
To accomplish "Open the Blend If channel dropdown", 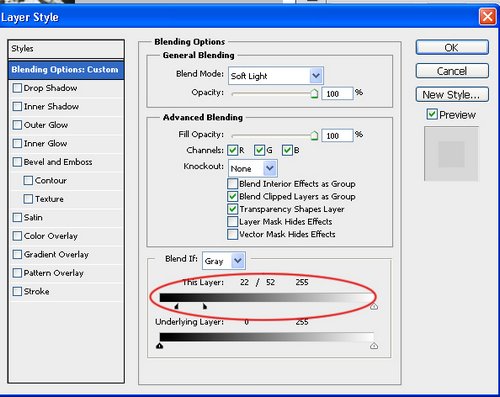I will click(x=224, y=261).
